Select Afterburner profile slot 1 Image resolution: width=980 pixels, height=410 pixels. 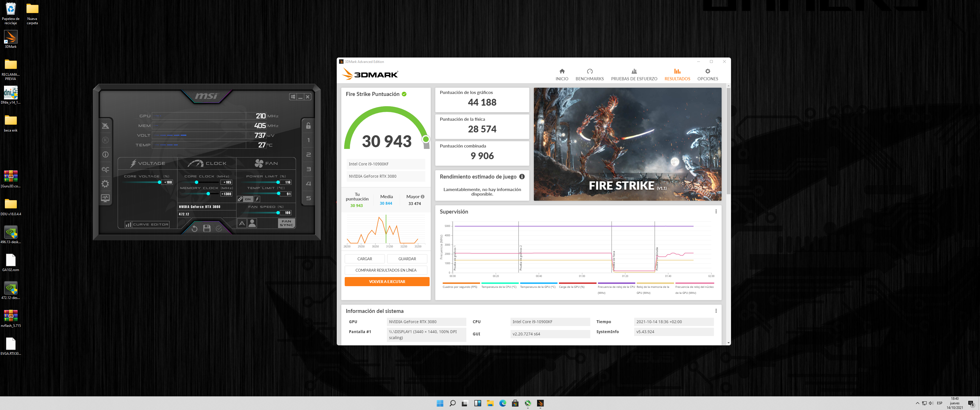point(309,140)
